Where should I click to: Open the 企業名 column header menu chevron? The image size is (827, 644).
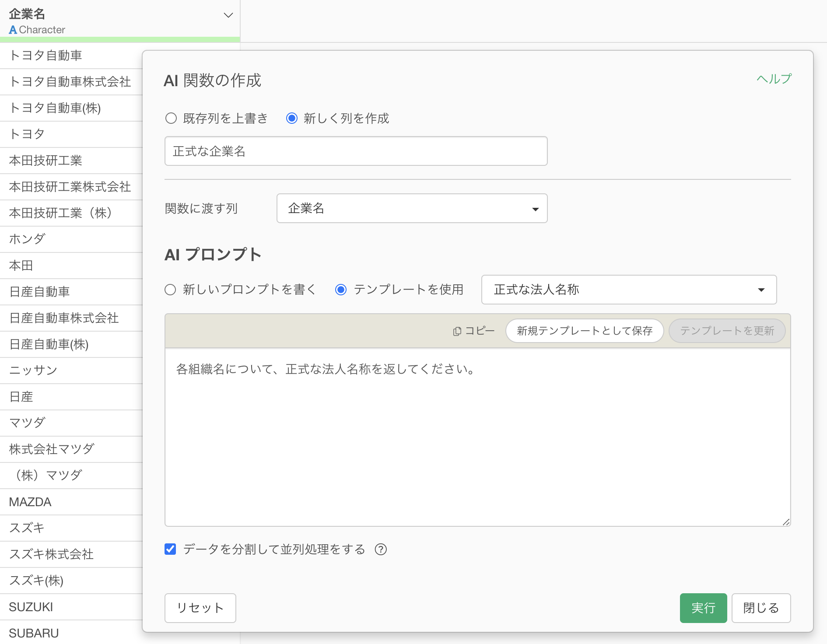tap(228, 15)
